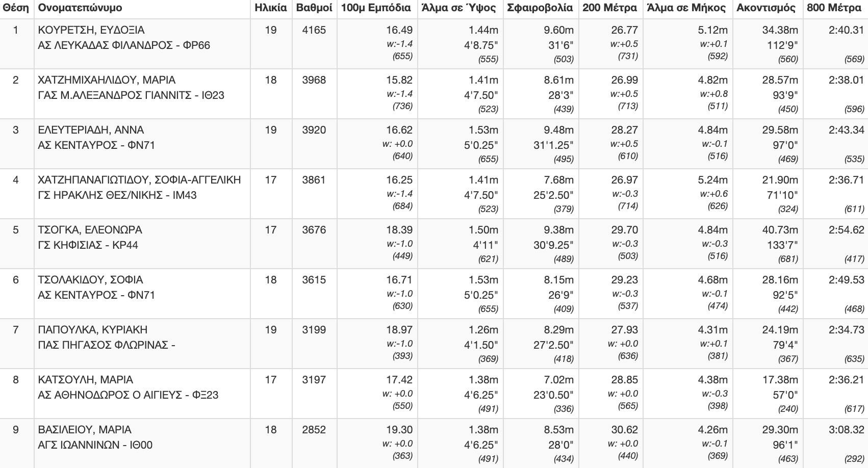
Task: Sort by the Ονοματεπώνυμο column header
Action: [x=80, y=8]
